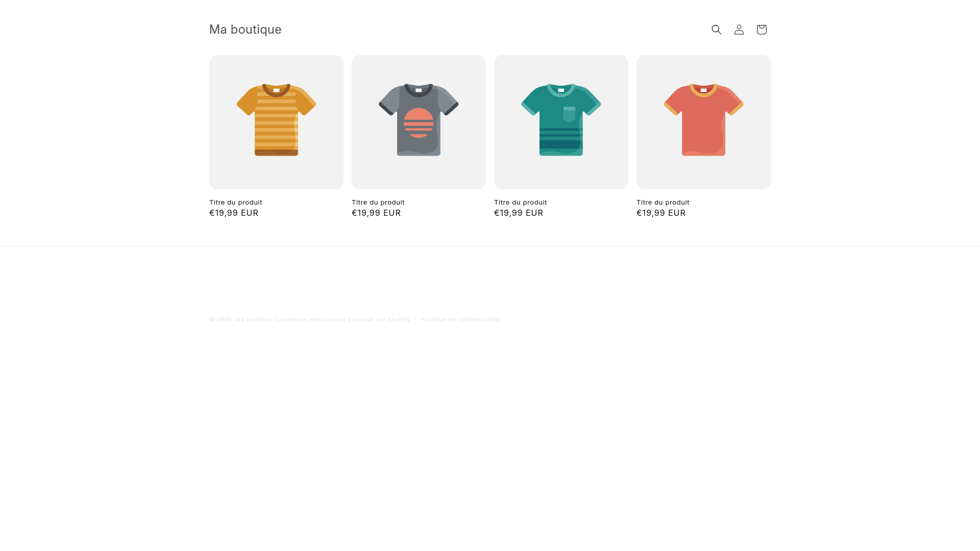Image resolution: width=980 pixels, height=551 pixels.
Task: Follow the footer Ma boutique link
Action: (x=254, y=319)
